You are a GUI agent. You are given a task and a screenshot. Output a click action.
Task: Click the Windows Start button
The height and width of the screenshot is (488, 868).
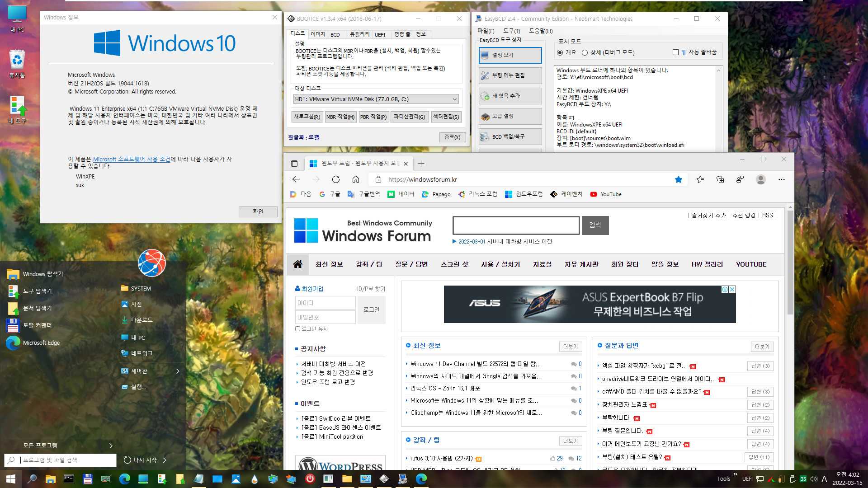click(x=11, y=479)
